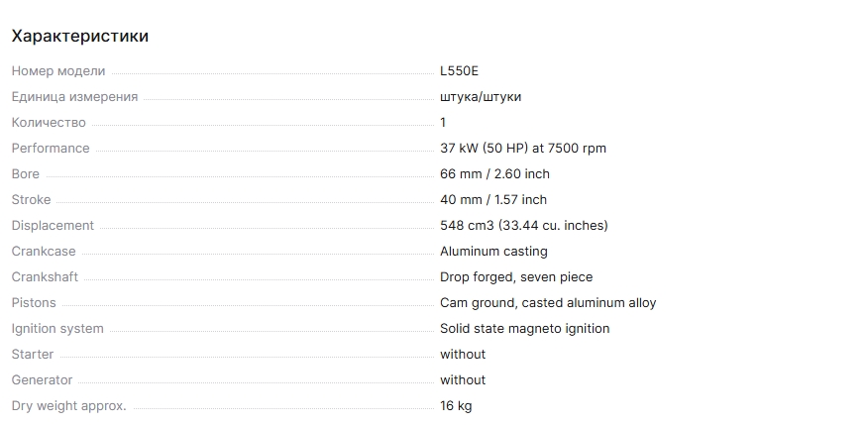868x425 pixels.
Task: Select the 40 mm / 1.57 inch value
Action: click(x=493, y=200)
